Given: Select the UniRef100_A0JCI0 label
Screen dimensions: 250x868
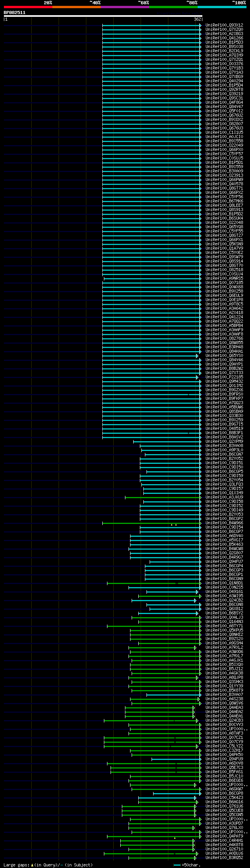Looking at the screenshot, I should [224, 137].
